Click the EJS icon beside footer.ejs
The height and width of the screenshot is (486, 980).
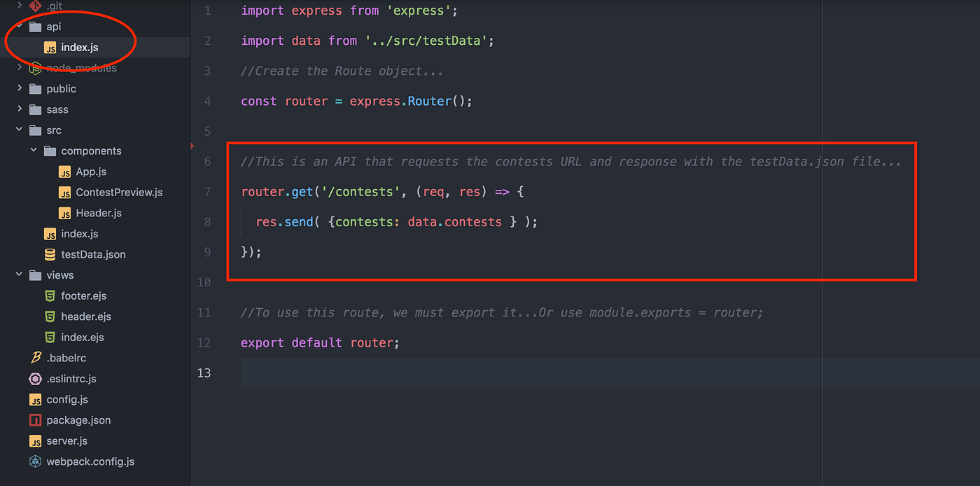(50, 296)
